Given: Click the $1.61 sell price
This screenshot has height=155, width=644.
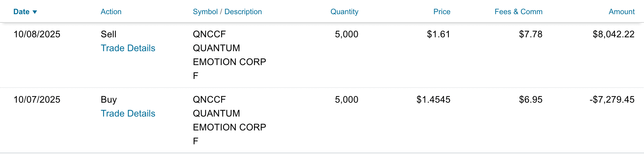Looking at the screenshot, I should point(438,34).
